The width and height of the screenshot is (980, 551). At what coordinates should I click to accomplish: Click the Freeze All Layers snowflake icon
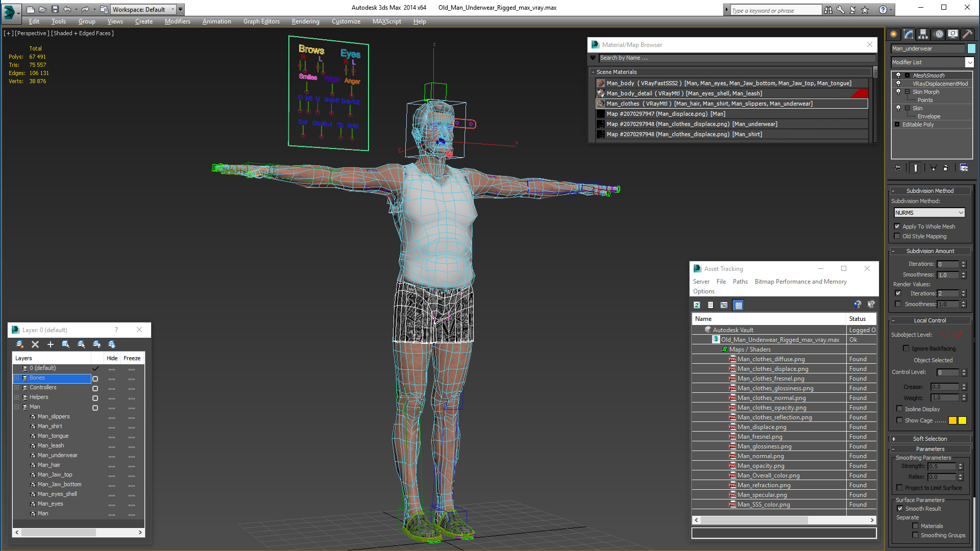(x=112, y=344)
